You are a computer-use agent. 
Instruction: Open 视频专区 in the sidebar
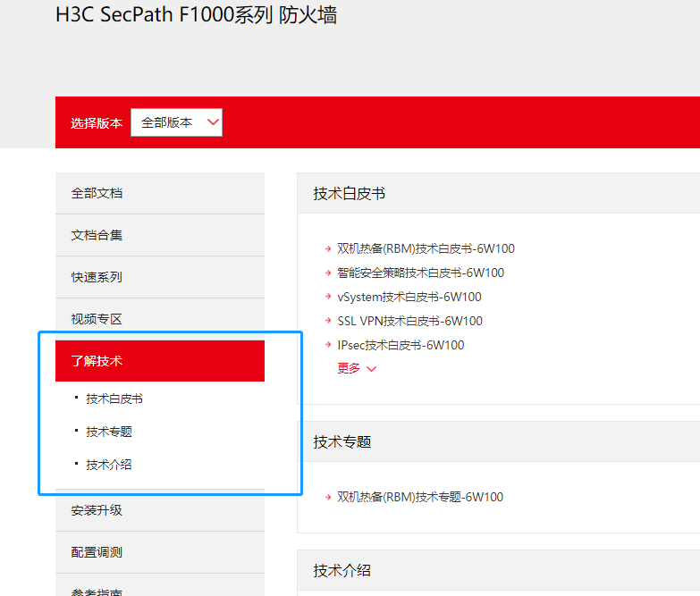click(97, 319)
